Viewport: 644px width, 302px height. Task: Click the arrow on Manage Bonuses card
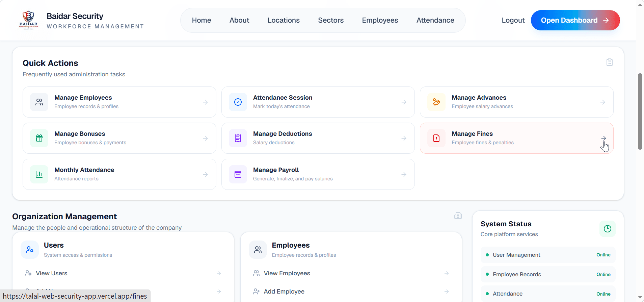click(x=206, y=138)
